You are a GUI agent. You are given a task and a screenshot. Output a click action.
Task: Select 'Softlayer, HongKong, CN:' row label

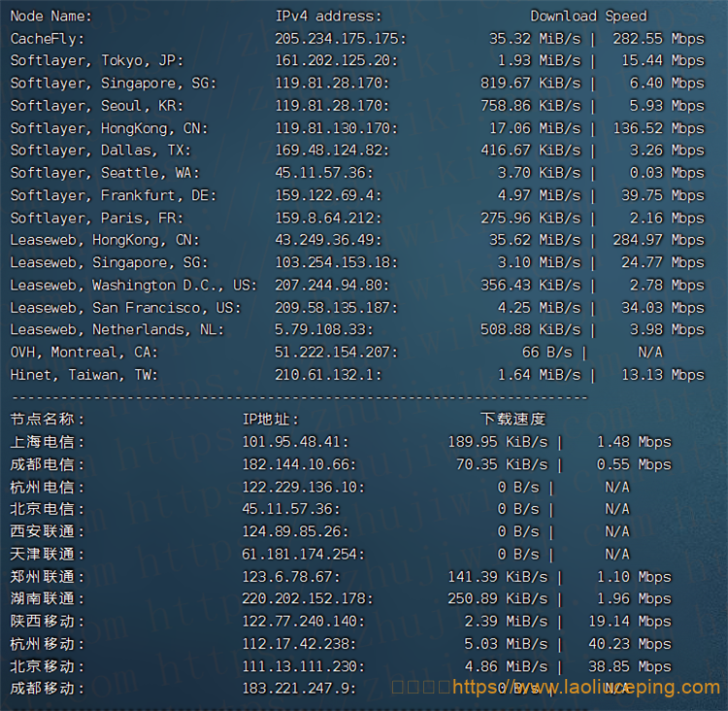click(109, 128)
